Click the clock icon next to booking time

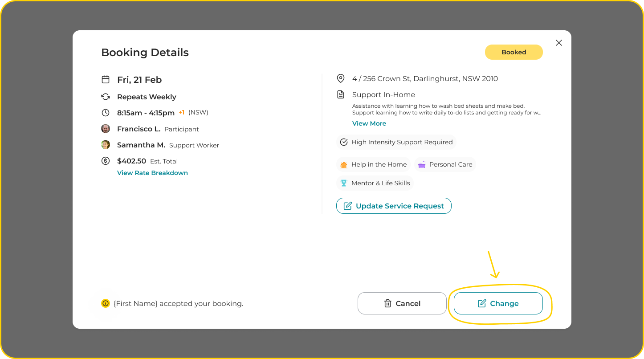pyautogui.click(x=106, y=113)
